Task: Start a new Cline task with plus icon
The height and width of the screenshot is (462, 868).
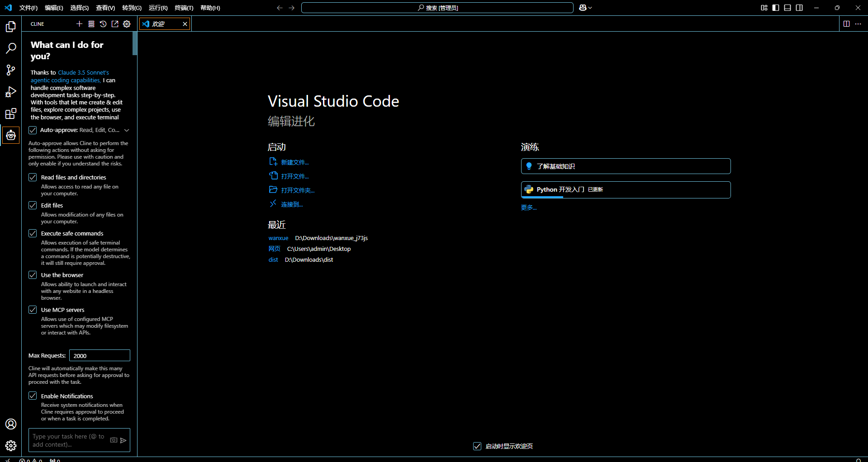Action: (x=80, y=24)
